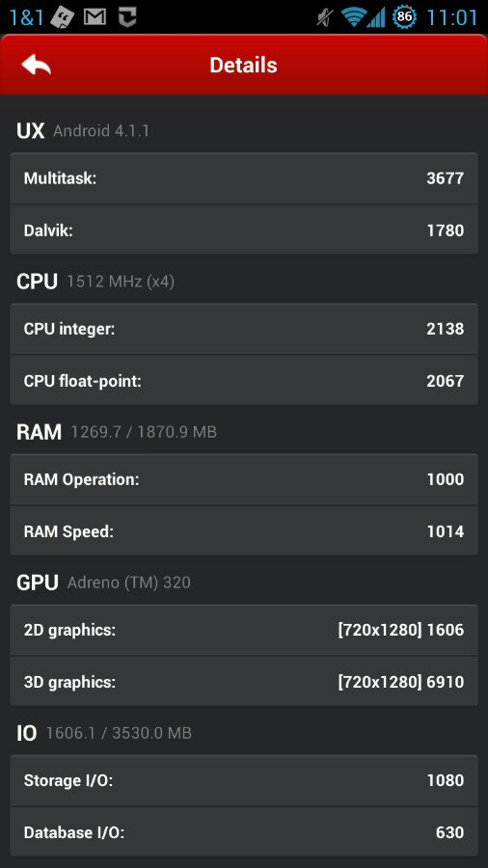488x868 pixels.
Task: Select the 2D graphics row
Action: [244, 630]
